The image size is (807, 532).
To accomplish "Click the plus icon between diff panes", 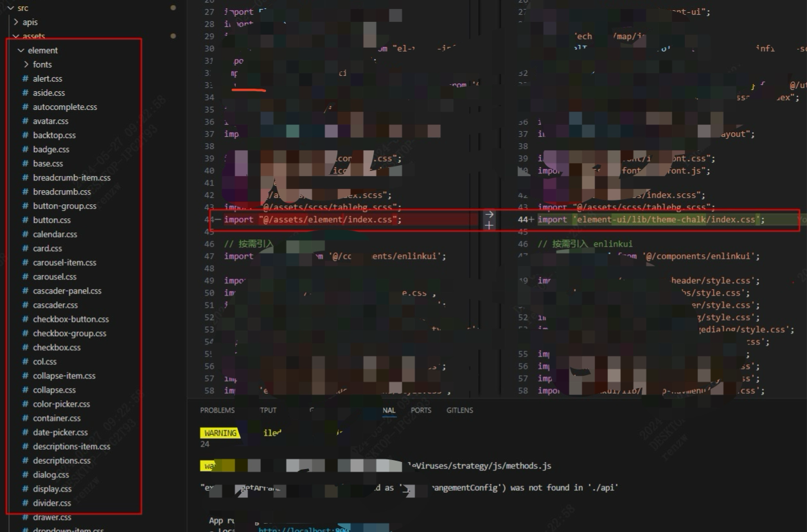I will click(490, 226).
